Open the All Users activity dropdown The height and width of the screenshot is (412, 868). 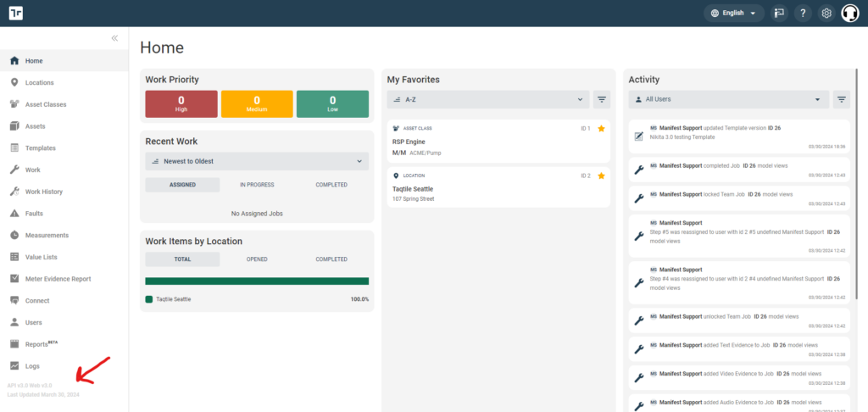[729, 100]
